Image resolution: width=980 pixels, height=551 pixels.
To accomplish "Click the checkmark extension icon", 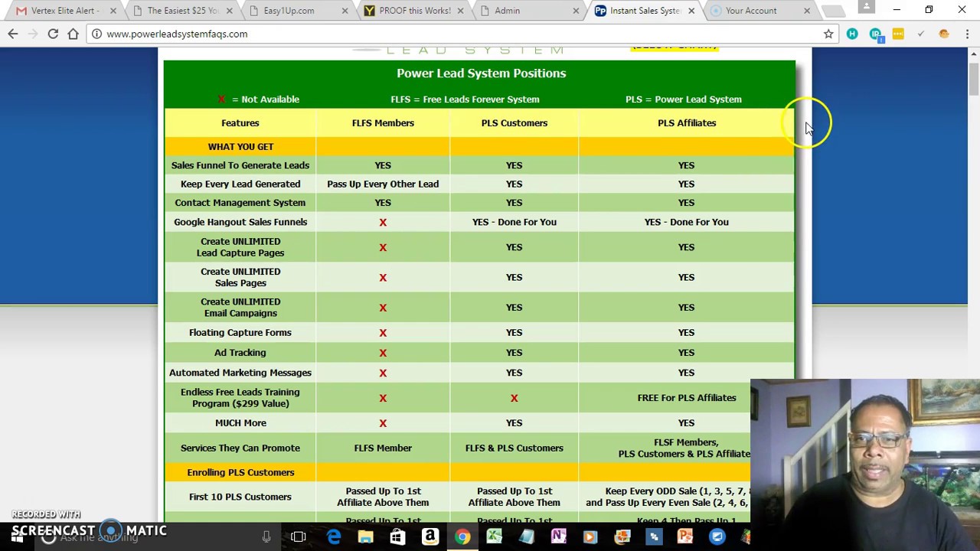I will pos(921,34).
